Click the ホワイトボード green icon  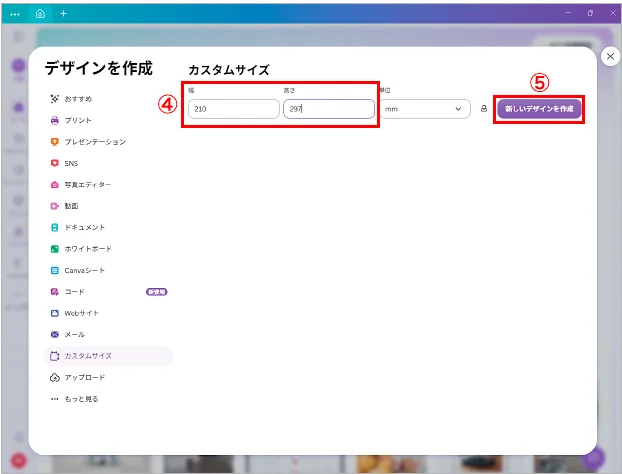click(55, 249)
